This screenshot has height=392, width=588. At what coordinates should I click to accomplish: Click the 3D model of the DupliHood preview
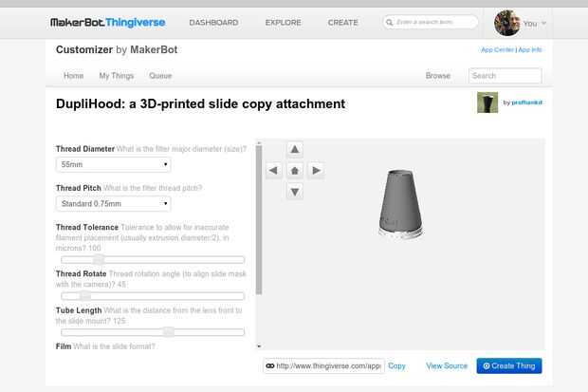click(400, 204)
